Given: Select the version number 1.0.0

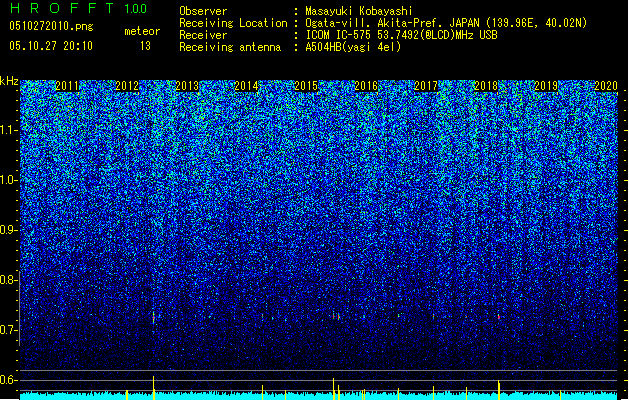Looking at the screenshot, I should coord(136,8).
